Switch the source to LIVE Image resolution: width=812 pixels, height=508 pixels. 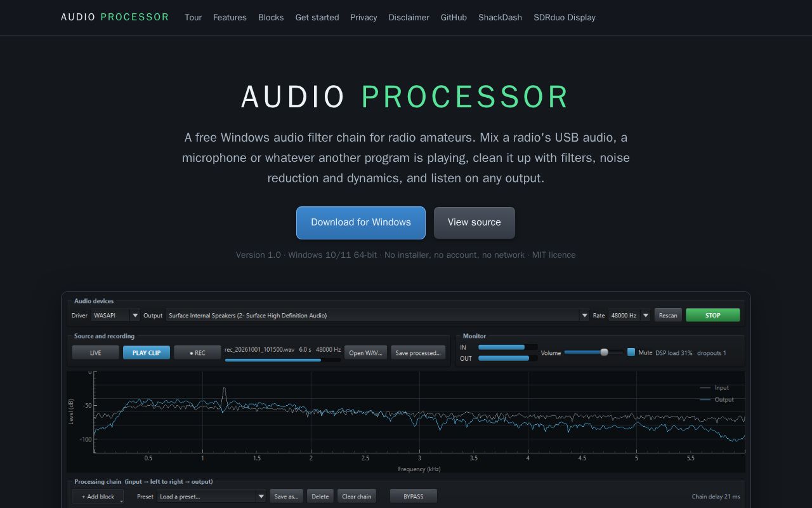tap(96, 352)
